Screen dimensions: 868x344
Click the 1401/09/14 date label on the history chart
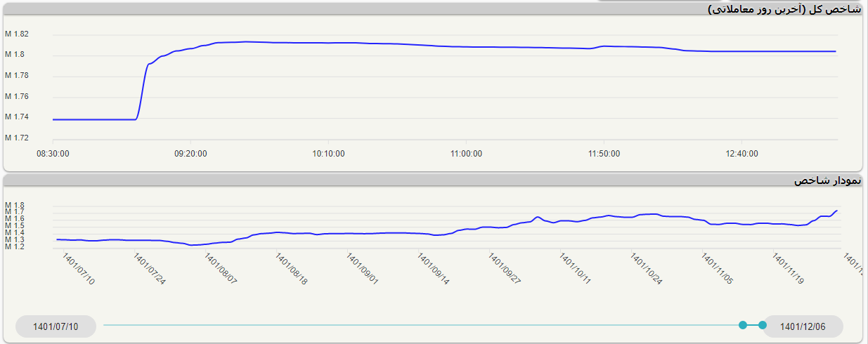[433, 269]
